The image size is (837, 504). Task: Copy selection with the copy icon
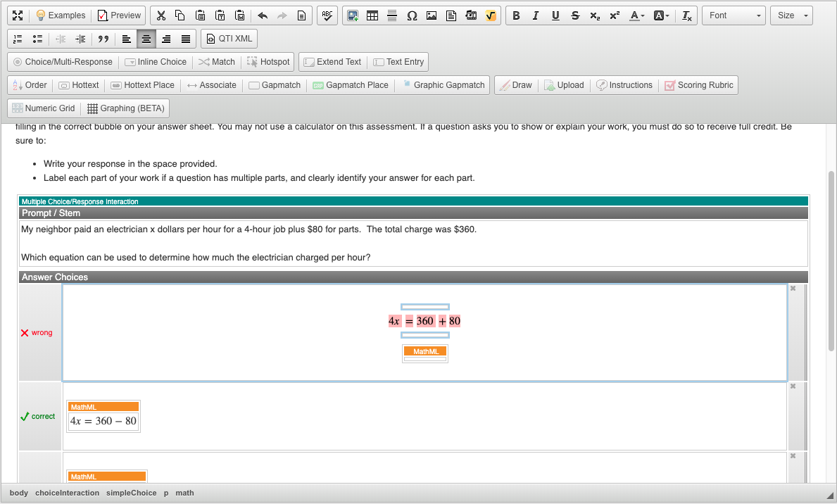click(x=180, y=15)
